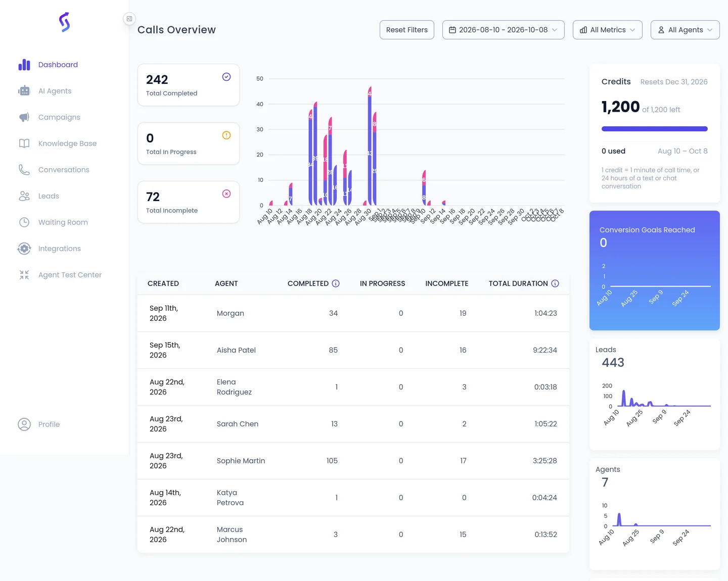Click the credits usage progress bar

655,129
